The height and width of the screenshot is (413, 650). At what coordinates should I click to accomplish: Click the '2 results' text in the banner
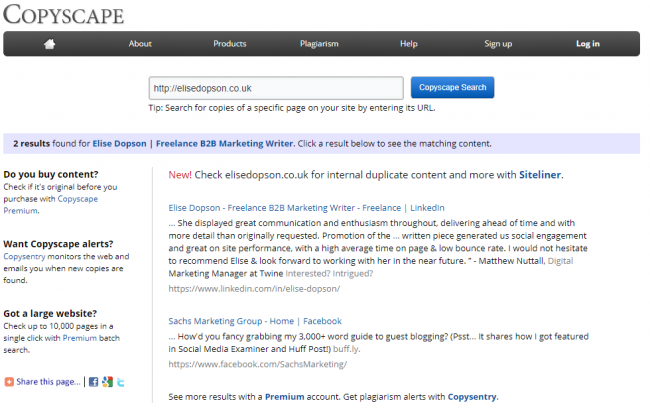click(32, 143)
